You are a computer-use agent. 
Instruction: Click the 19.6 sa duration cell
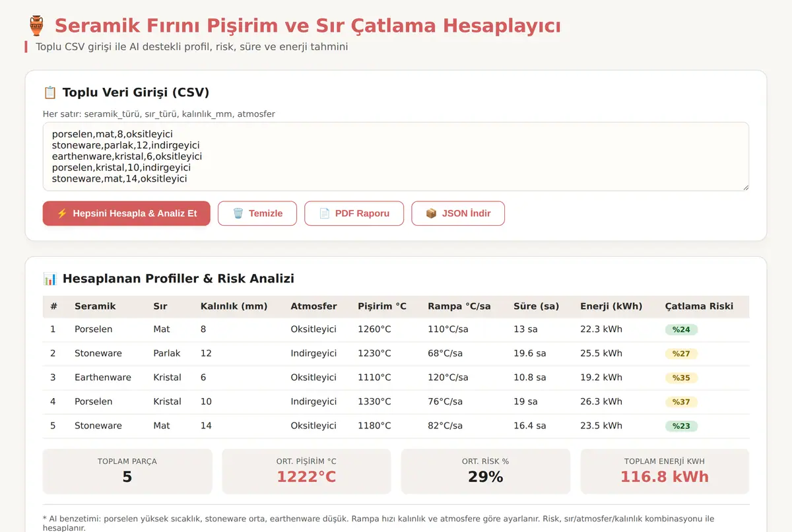pyautogui.click(x=530, y=353)
